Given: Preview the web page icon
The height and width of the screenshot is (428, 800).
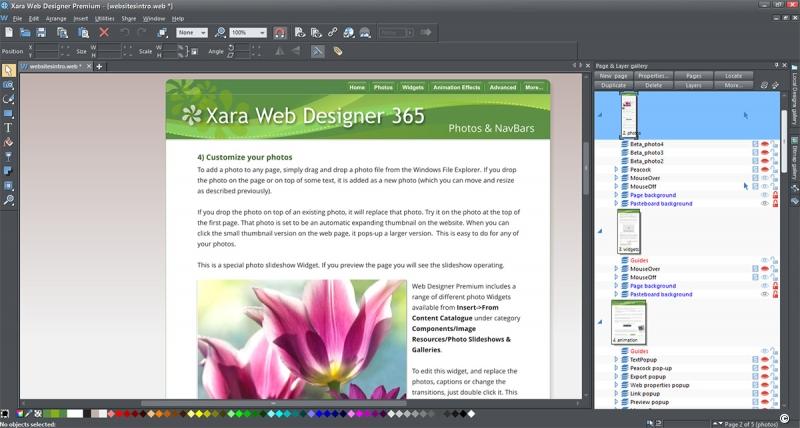Looking at the screenshot, I should click(x=300, y=33).
